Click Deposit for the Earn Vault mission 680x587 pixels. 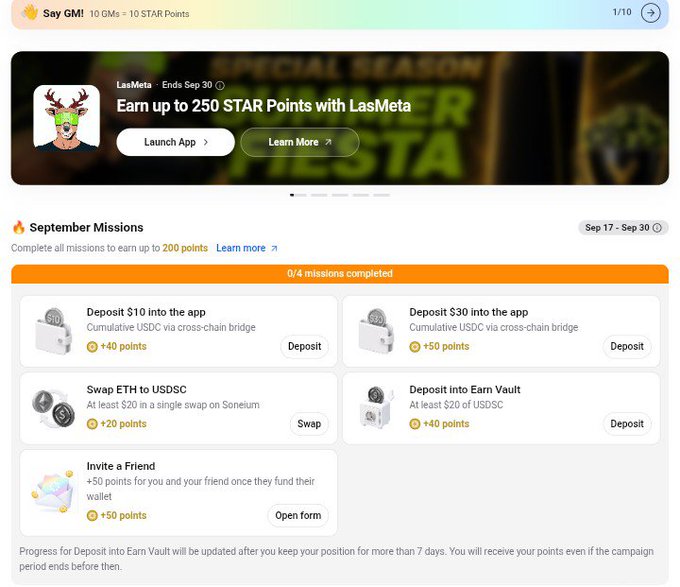click(627, 424)
